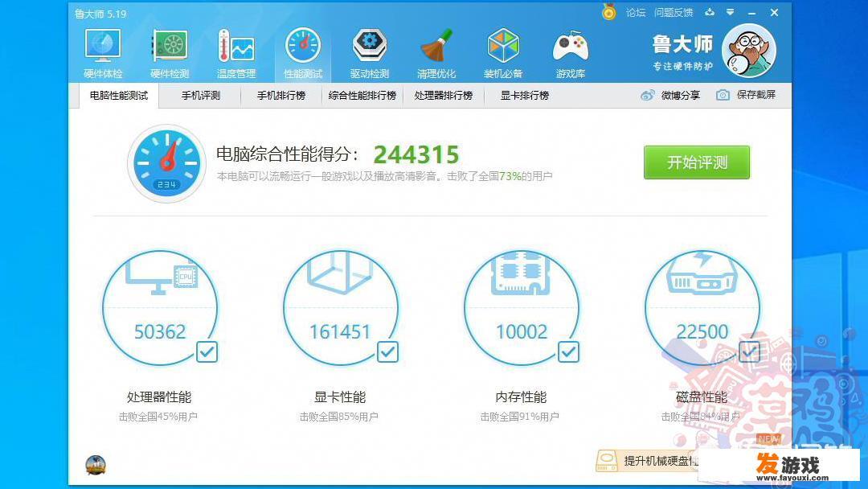Switch to the 手机排行榜 tab
The height and width of the screenshot is (489, 868).
(281, 96)
